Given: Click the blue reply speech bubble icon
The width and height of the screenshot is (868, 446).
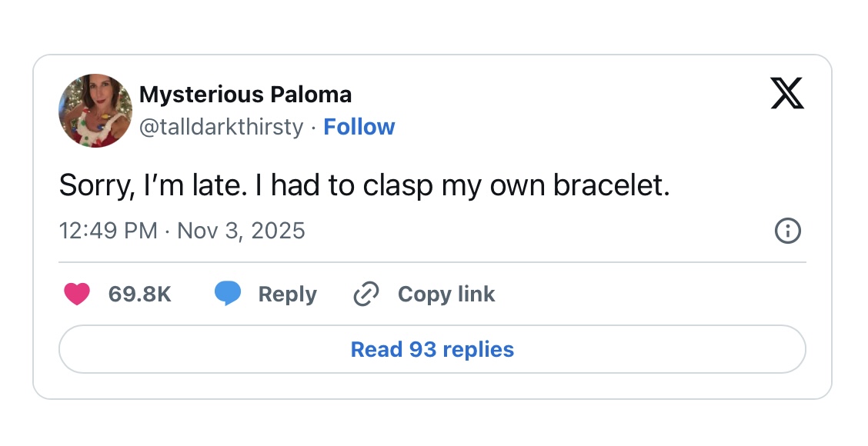Looking at the screenshot, I should point(227,294).
